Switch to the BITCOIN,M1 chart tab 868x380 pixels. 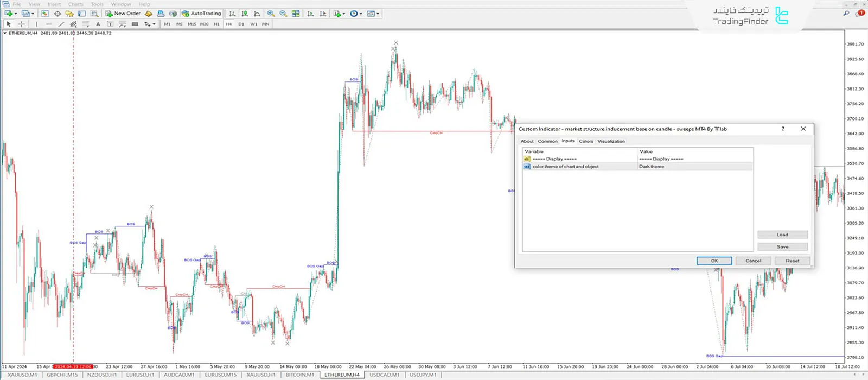point(300,375)
